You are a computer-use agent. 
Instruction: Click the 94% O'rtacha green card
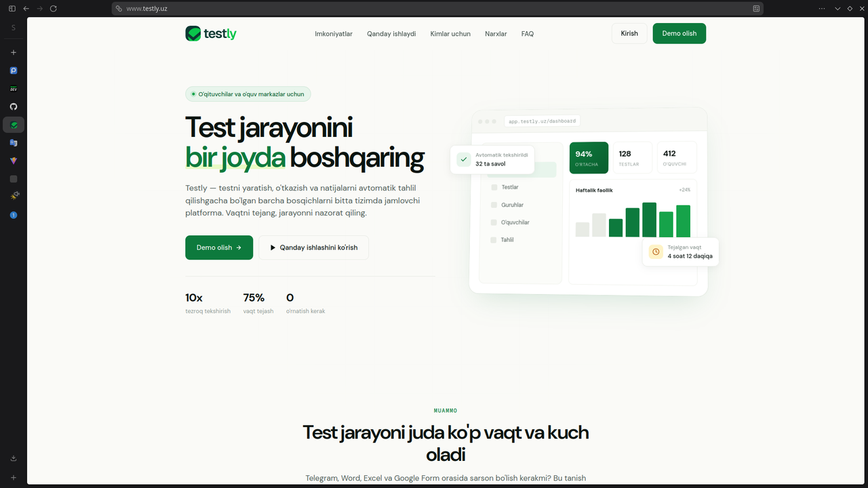coord(589,158)
